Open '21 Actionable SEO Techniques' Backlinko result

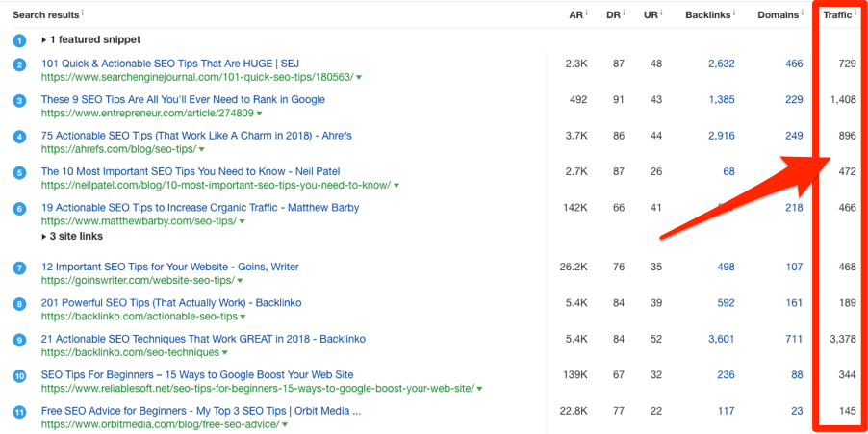pos(204,339)
